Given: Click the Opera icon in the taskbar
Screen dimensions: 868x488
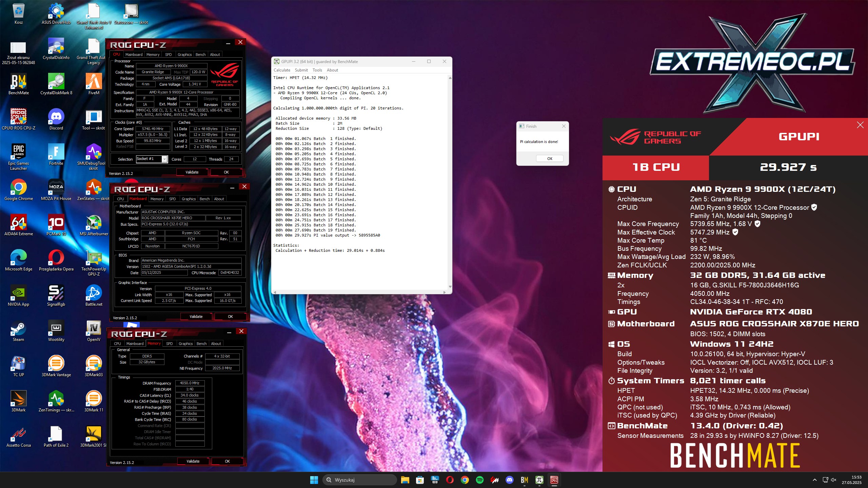Looking at the screenshot, I should [450, 480].
